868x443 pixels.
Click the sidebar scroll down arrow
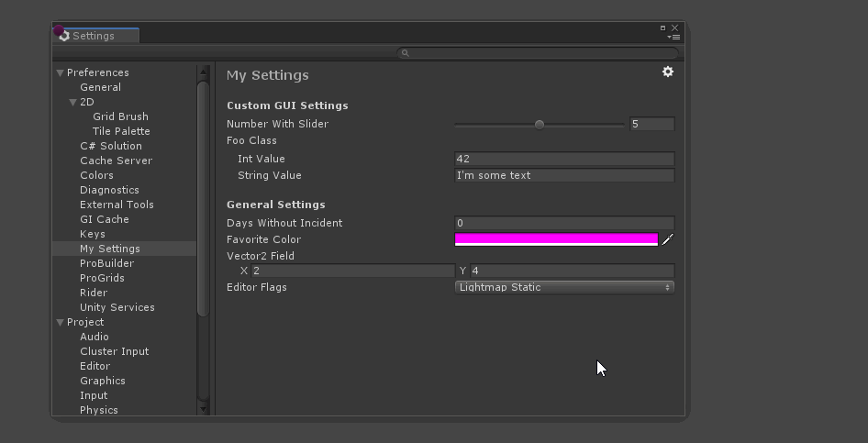point(204,409)
